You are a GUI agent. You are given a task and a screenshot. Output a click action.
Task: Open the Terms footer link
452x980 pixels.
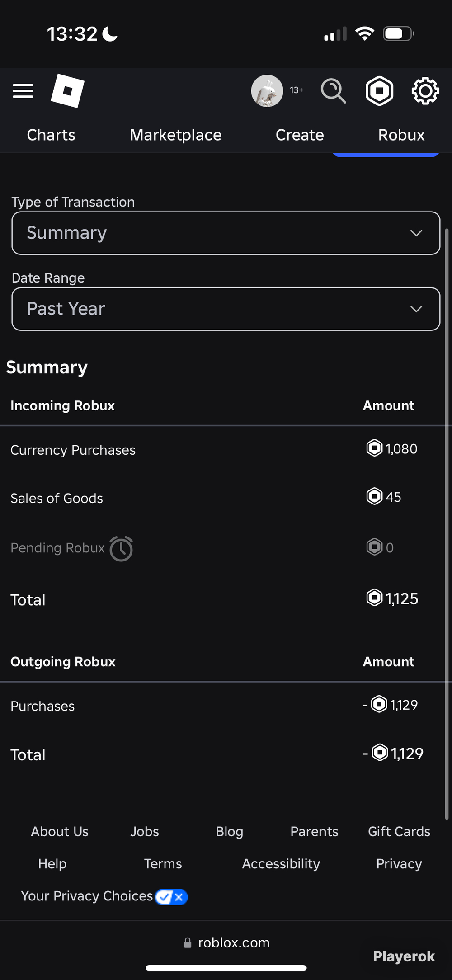point(163,864)
